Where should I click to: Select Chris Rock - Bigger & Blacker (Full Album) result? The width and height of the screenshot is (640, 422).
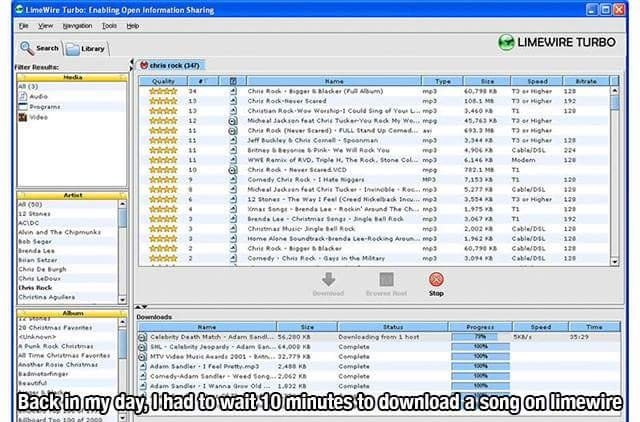click(374, 91)
